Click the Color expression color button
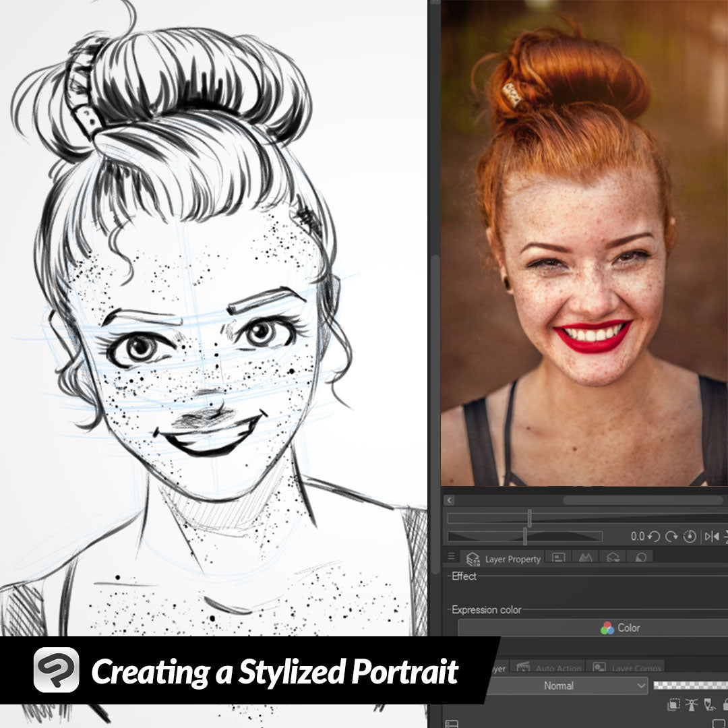728x728 pixels. click(x=593, y=628)
